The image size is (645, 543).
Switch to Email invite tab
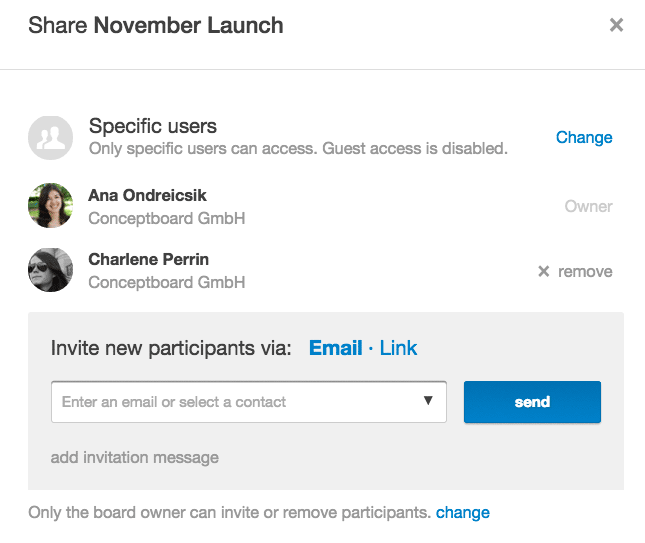click(x=335, y=348)
